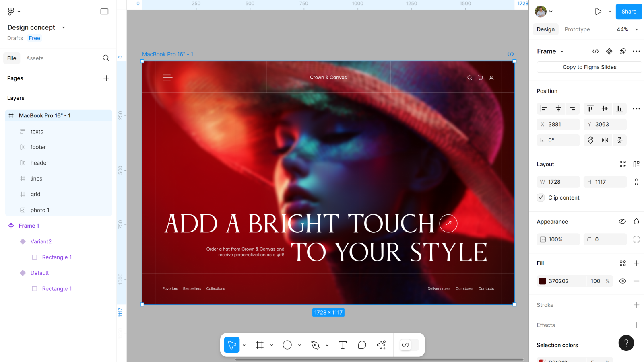Image resolution: width=644 pixels, height=362 pixels.
Task: Click Copy to Figma Slides button
Action: [589, 67]
